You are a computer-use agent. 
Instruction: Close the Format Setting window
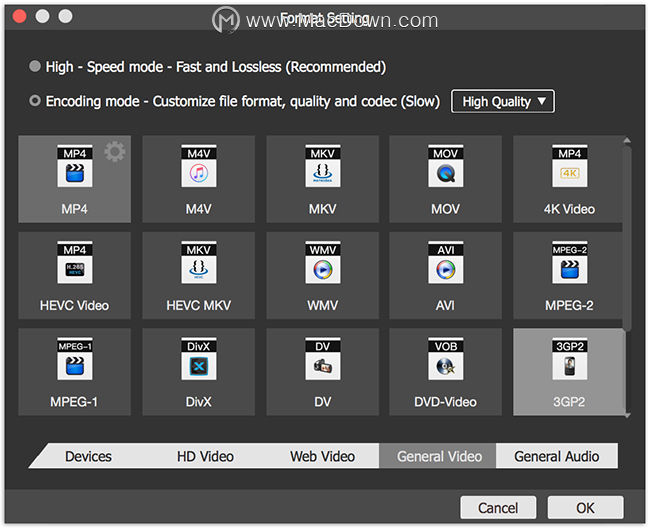[x=19, y=16]
